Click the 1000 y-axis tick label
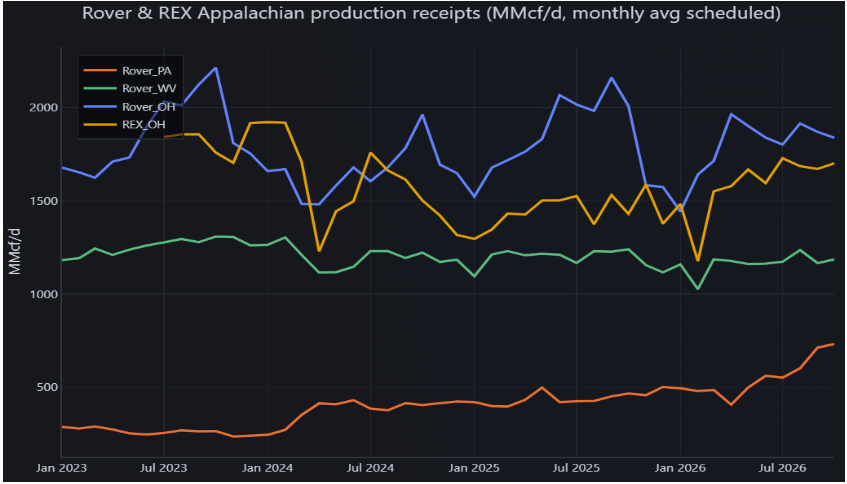Image resolution: width=847 pixels, height=484 pixels. pos(43,294)
